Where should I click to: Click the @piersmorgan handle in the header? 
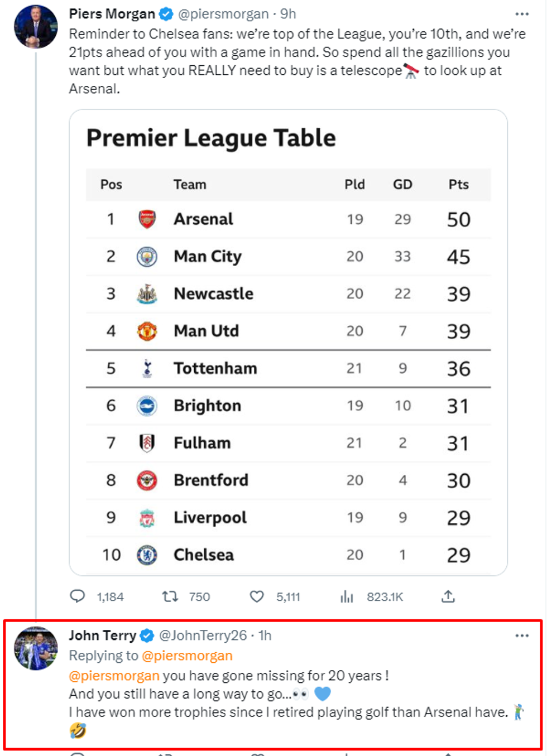(x=223, y=14)
